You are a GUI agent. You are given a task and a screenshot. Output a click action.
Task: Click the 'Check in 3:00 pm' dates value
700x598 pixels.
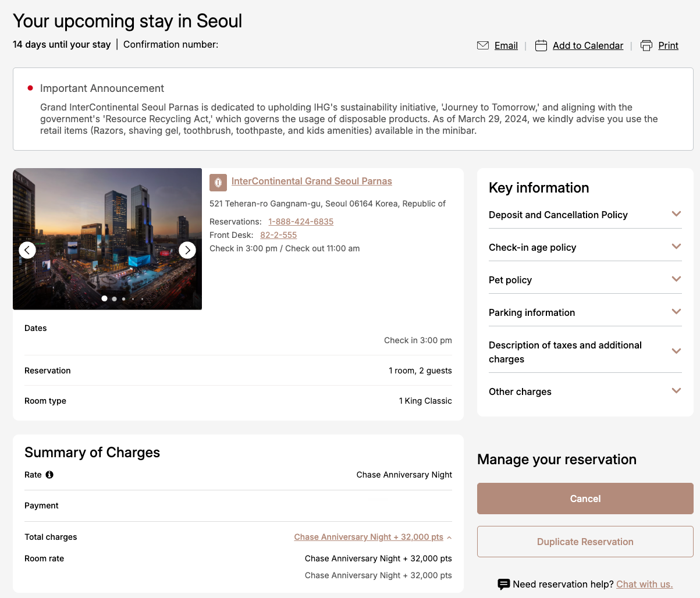point(418,340)
